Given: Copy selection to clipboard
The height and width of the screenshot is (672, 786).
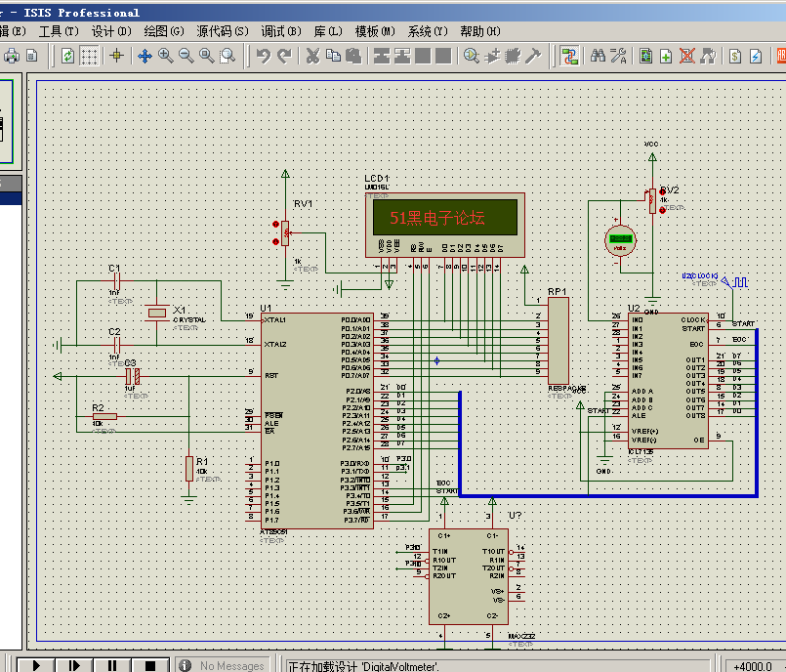Looking at the screenshot, I should tap(333, 56).
